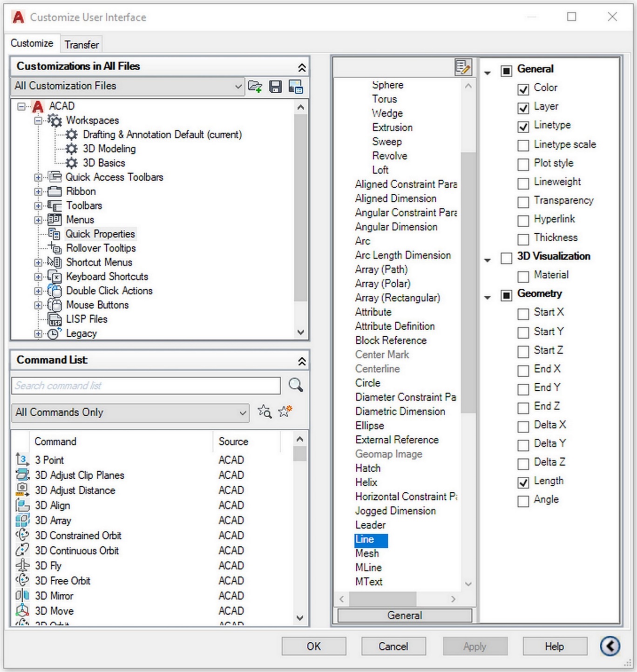This screenshot has height=672, width=637.
Task: Collapse the 3D Visualization category arrow
Action: 488,260
